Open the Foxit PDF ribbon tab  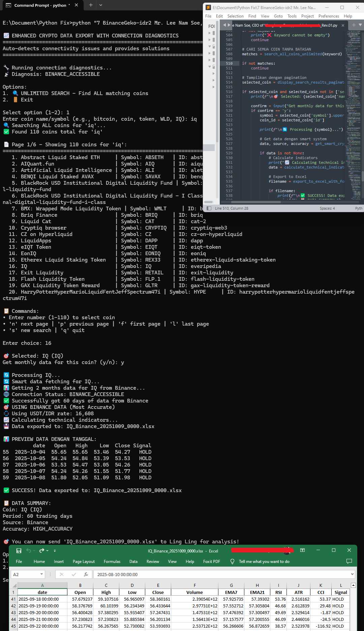212,561
